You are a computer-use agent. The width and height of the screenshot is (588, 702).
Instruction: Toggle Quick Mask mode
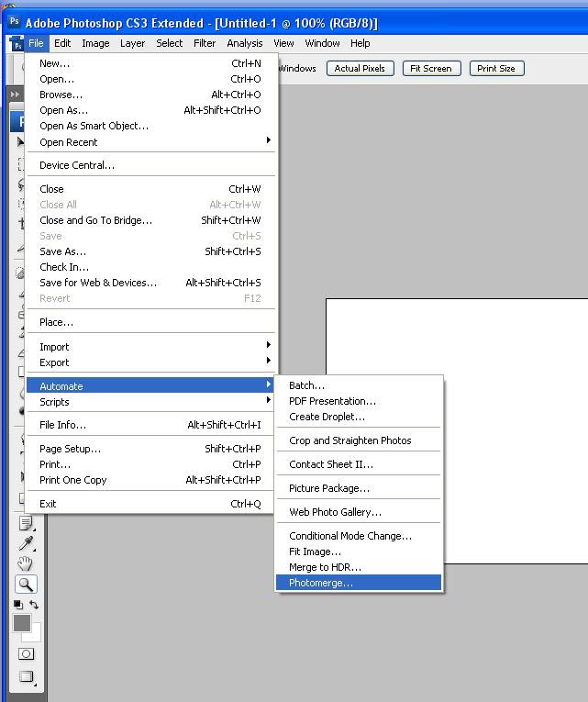[26, 653]
